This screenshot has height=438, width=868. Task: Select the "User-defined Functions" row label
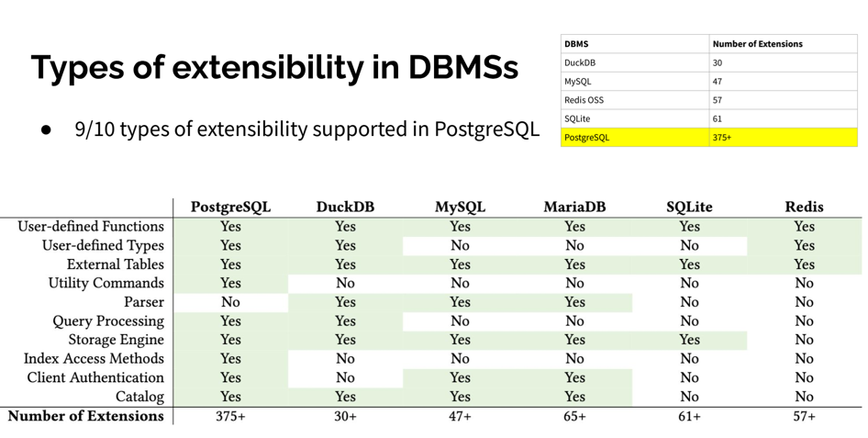pos(91,227)
